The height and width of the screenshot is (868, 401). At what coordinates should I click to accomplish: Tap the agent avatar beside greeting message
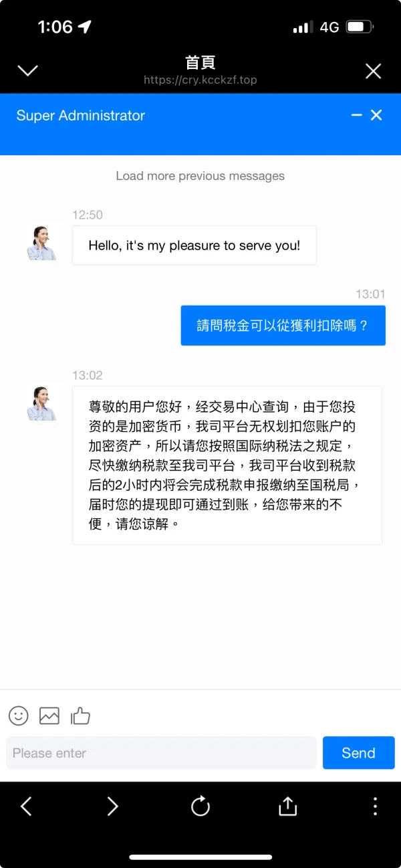coord(42,243)
